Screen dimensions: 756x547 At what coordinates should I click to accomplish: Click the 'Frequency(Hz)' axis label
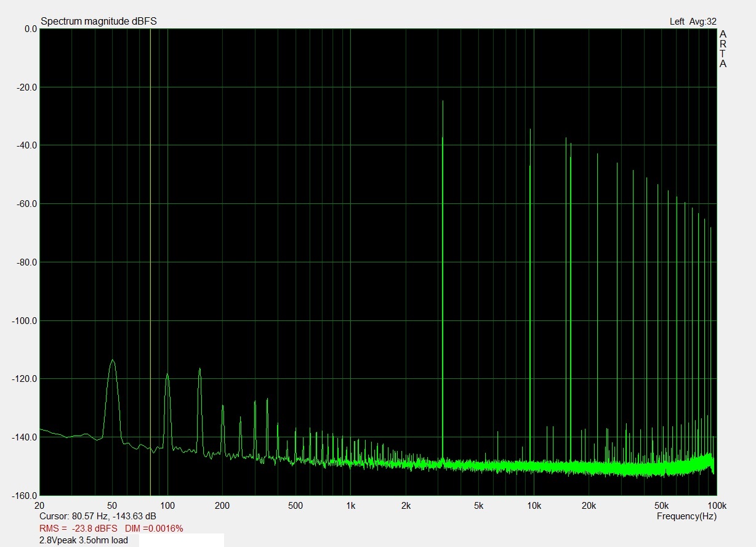point(686,516)
